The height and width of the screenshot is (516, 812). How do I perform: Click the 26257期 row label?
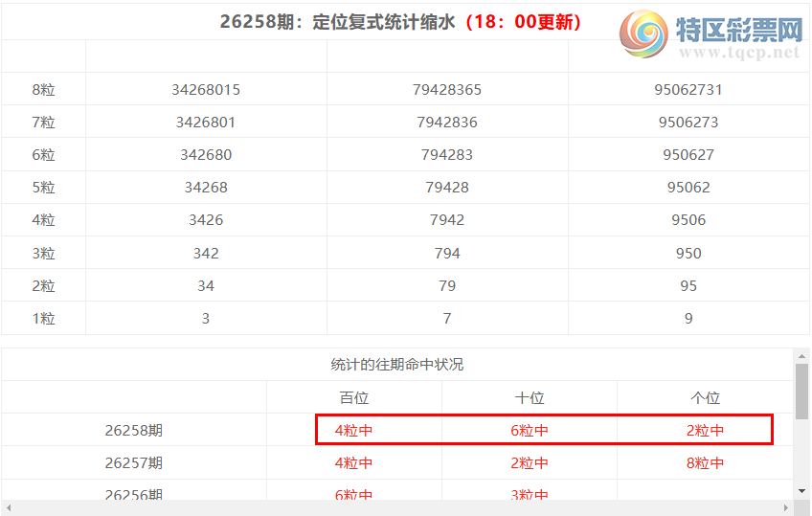tap(134, 462)
